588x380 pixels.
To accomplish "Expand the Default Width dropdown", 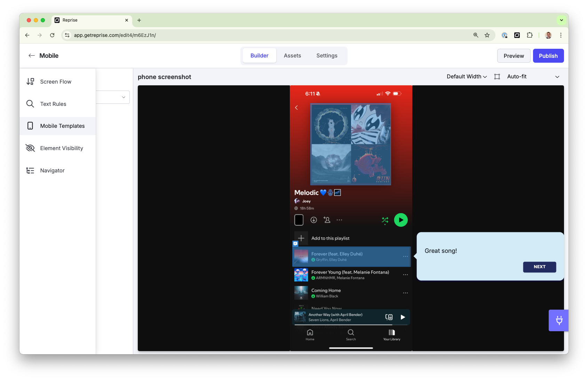I will tap(467, 77).
